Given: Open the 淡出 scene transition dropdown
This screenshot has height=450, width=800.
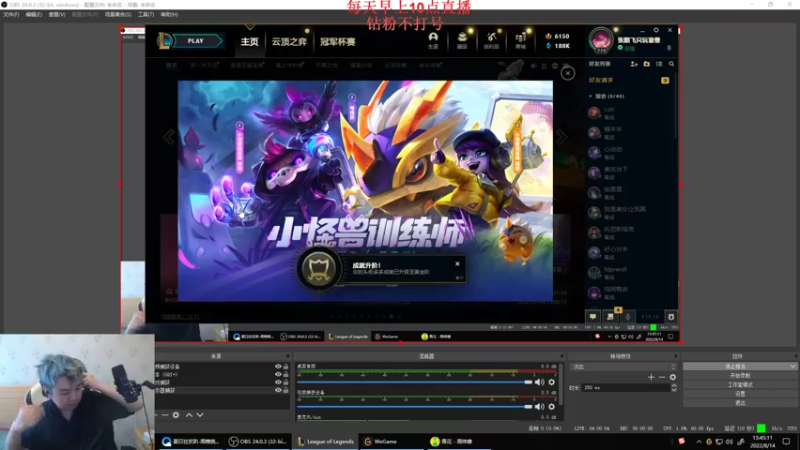Looking at the screenshot, I should (x=624, y=367).
